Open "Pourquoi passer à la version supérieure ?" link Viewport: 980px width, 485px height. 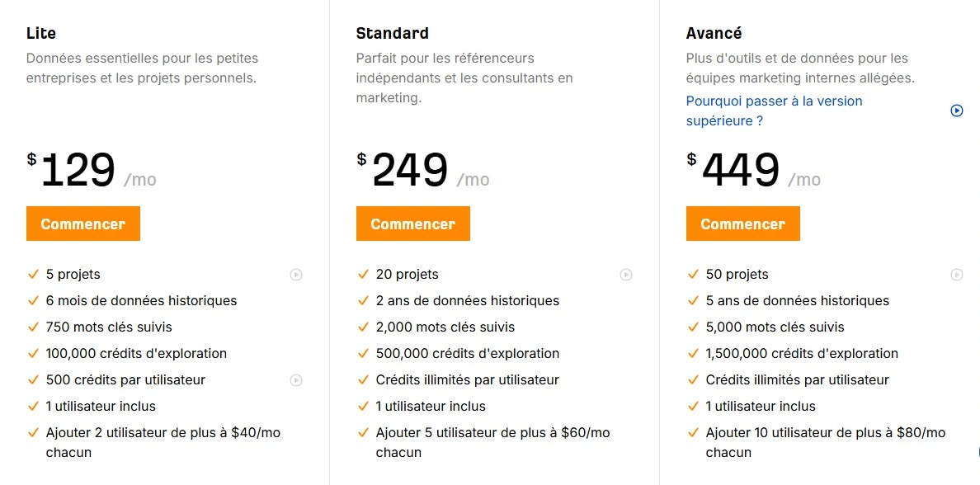coord(775,111)
